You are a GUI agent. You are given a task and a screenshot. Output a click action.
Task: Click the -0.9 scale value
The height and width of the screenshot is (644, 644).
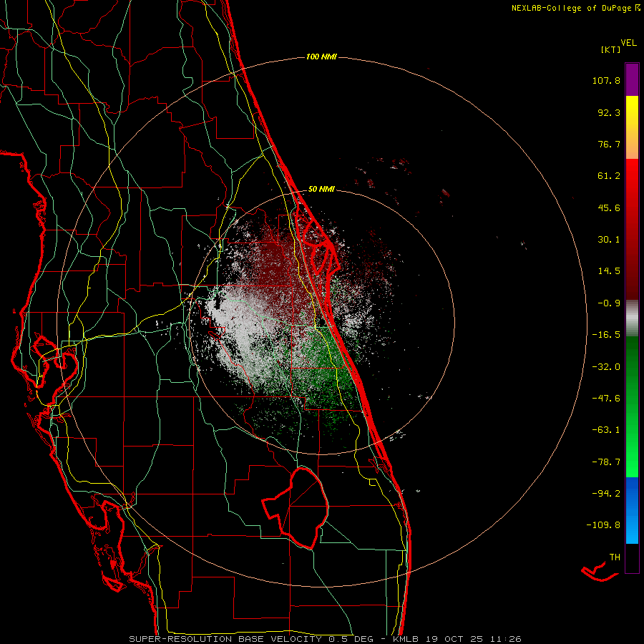tap(609, 303)
